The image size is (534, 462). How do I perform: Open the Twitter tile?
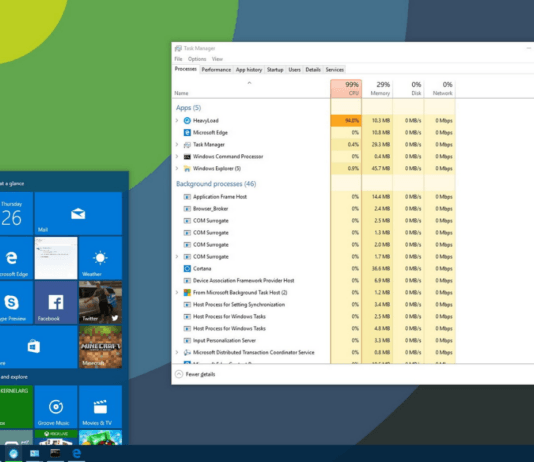[x=100, y=303]
